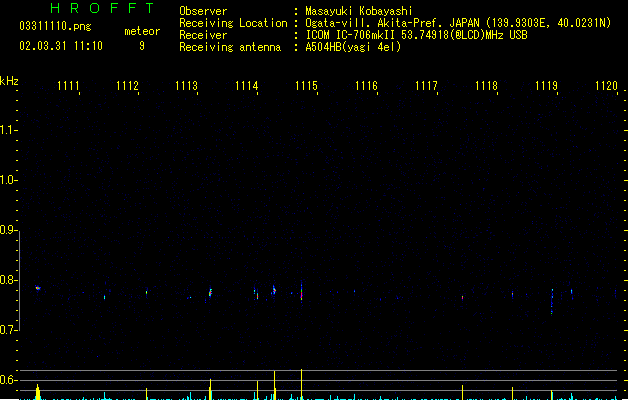The image size is (629, 400).
Task: Click the A504HB(yagi 4el) antenna text
Action: click(353, 47)
